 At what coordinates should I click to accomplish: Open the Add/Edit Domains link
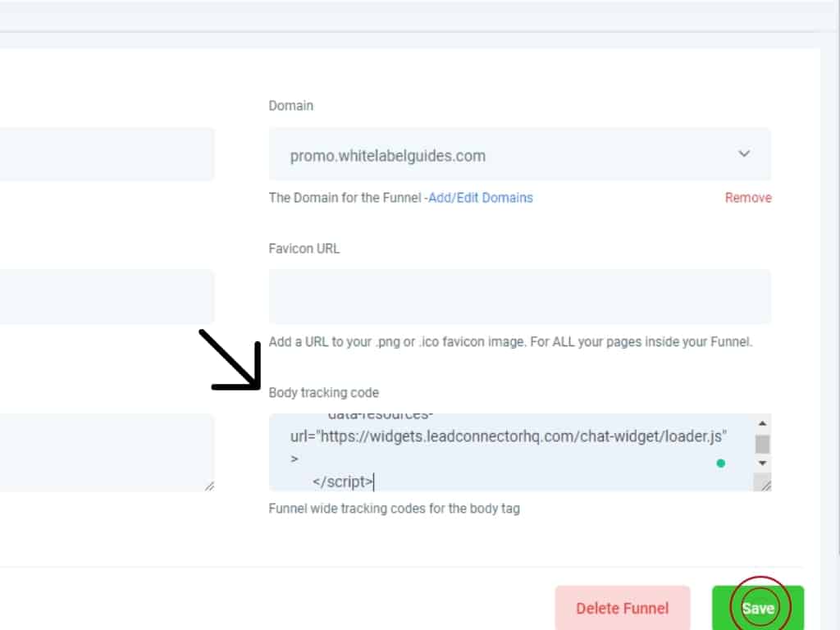481,198
